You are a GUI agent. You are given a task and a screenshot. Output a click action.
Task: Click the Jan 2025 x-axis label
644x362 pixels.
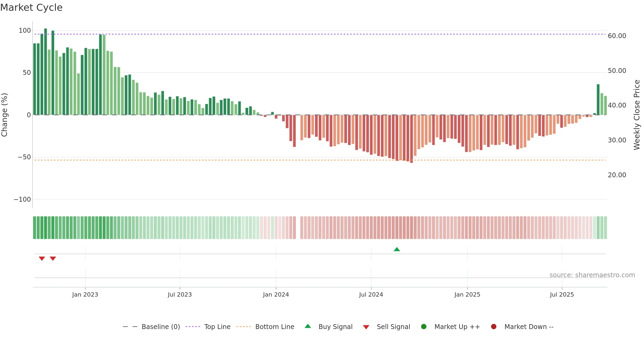(467, 295)
